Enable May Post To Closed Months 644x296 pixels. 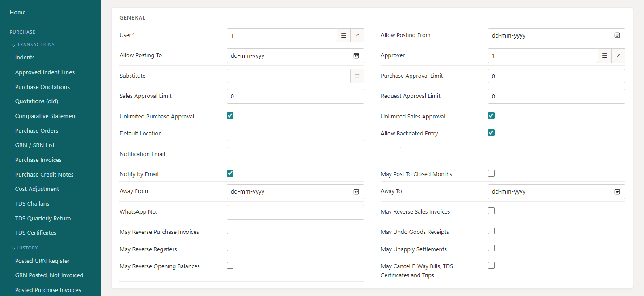491,173
